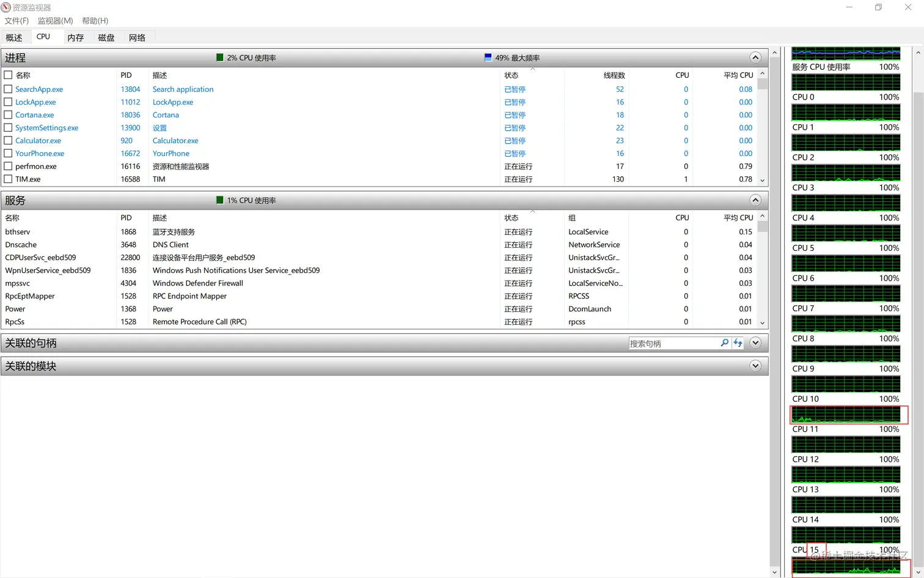This screenshot has height=578, width=924.
Task: Check the box for SearchApp.exe
Action: click(8, 89)
